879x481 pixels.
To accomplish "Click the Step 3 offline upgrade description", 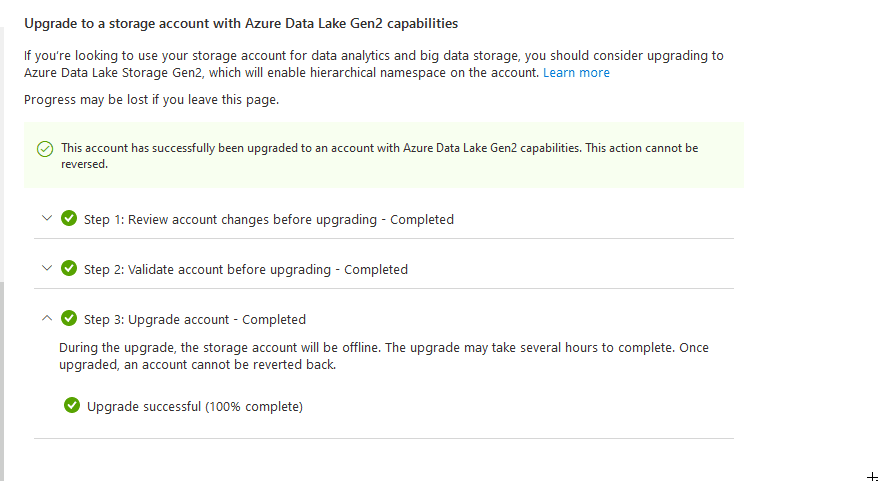I will click(x=384, y=356).
